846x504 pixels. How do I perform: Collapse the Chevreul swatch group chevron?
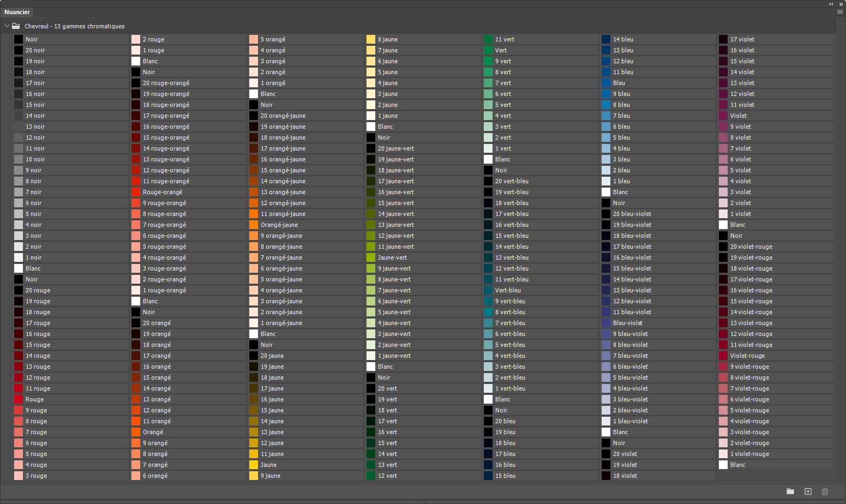(7, 26)
